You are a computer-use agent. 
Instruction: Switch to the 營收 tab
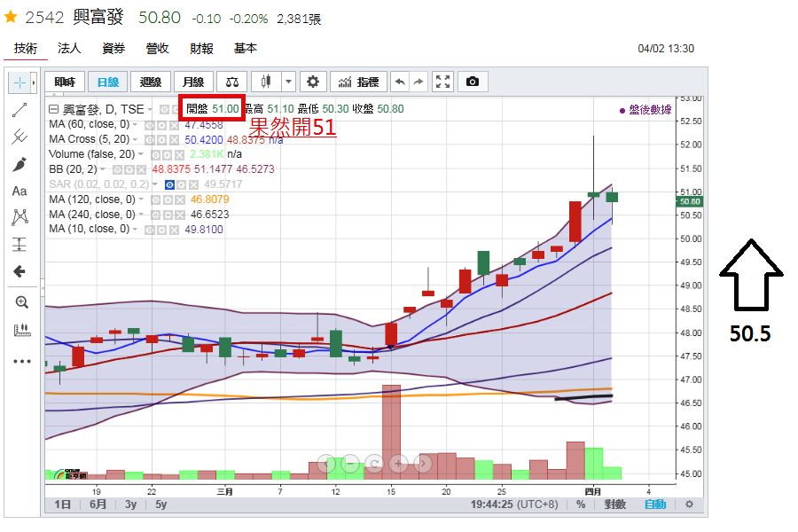click(x=157, y=49)
